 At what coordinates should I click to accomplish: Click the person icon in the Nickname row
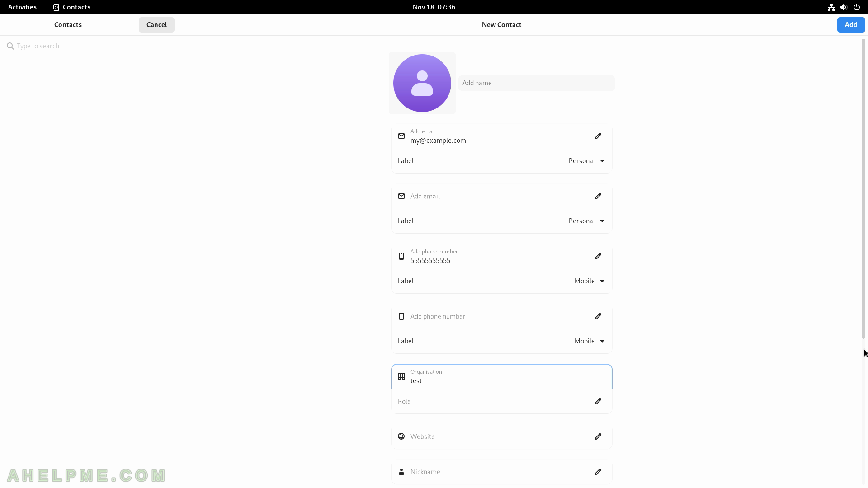(x=401, y=472)
